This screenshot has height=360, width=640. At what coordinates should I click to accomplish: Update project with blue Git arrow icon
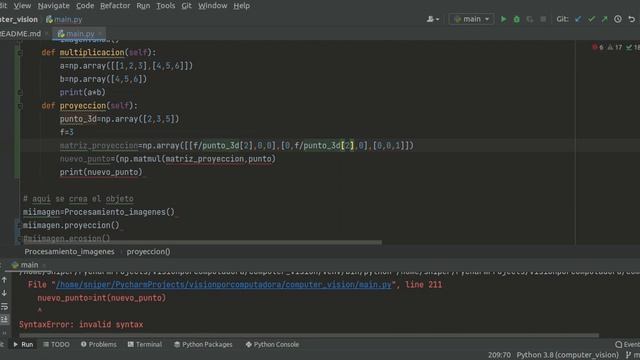pyautogui.click(x=578, y=19)
